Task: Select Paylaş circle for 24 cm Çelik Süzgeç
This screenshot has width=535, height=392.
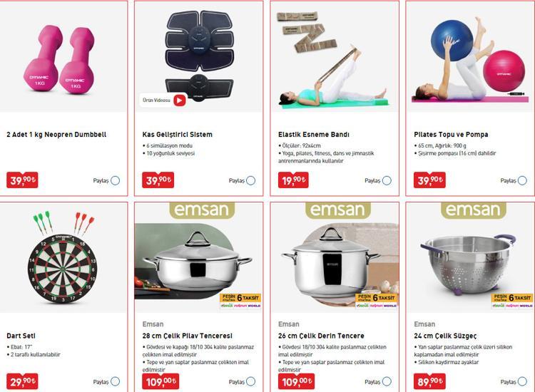Action: 522,381
